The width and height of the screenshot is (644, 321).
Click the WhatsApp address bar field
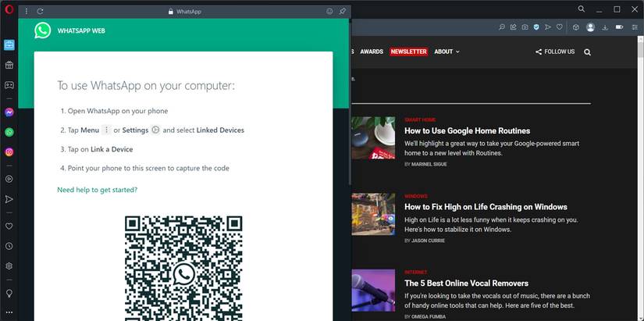pos(185,12)
